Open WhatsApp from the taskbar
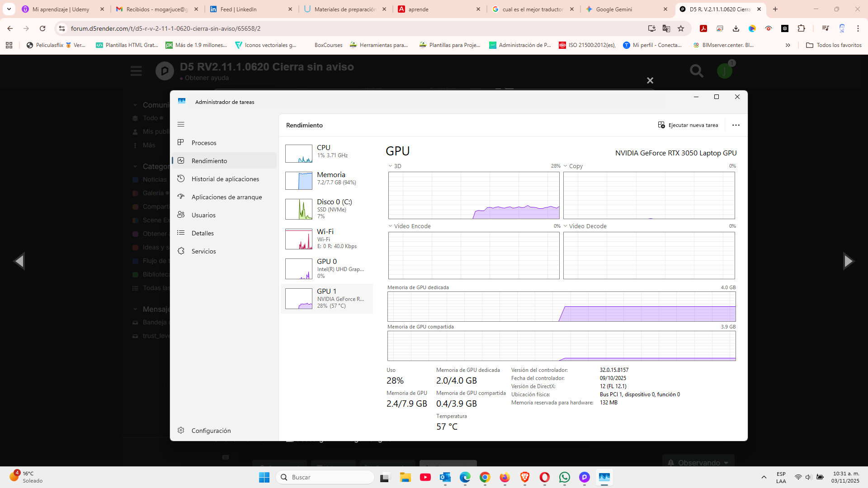This screenshot has height=488, width=868. click(x=564, y=477)
